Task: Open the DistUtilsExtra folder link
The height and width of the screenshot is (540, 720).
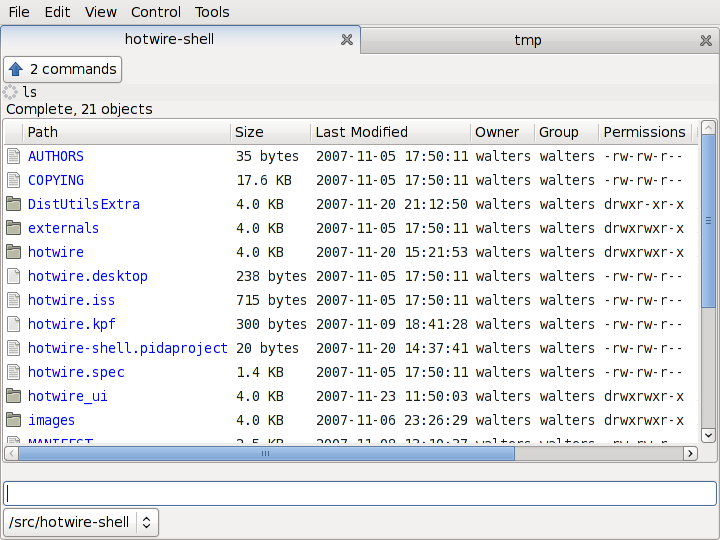Action: click(84, 204)
